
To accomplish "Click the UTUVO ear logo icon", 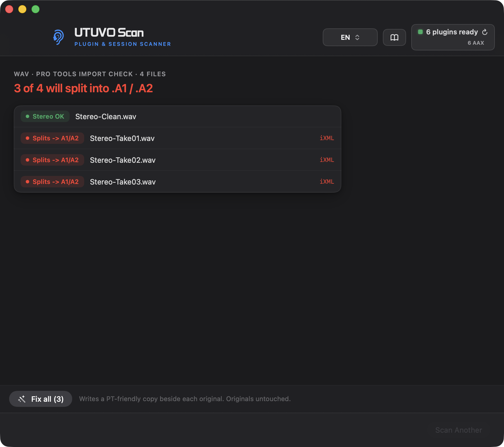I will [x=58, y=37].
